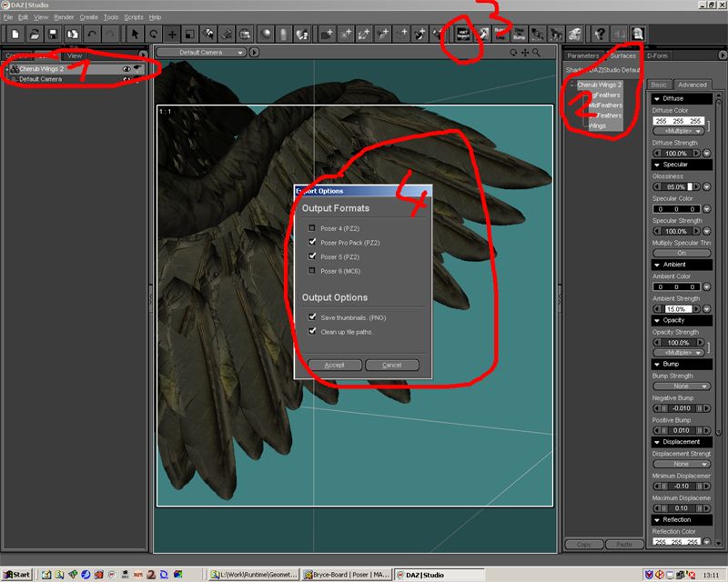Click the MAT Export toolbar icon

pyautogui.click(x=463, y=34)
